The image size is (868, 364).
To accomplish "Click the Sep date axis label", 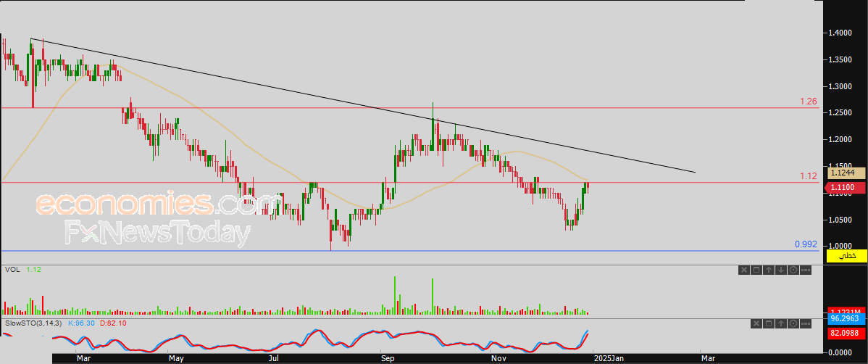I will pyautogui.click(x=388, y=358).
